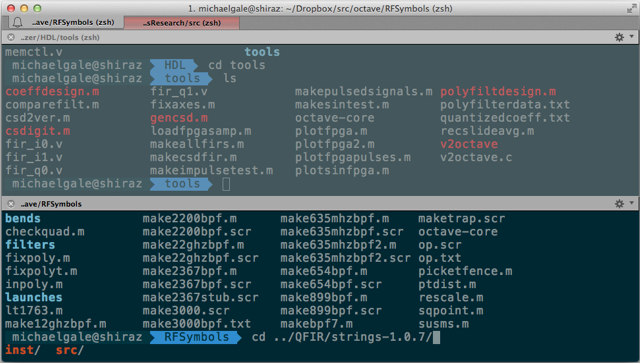
Task: Expand dropdown arrow beside RFSymbols pane gear
Action: 632,203
